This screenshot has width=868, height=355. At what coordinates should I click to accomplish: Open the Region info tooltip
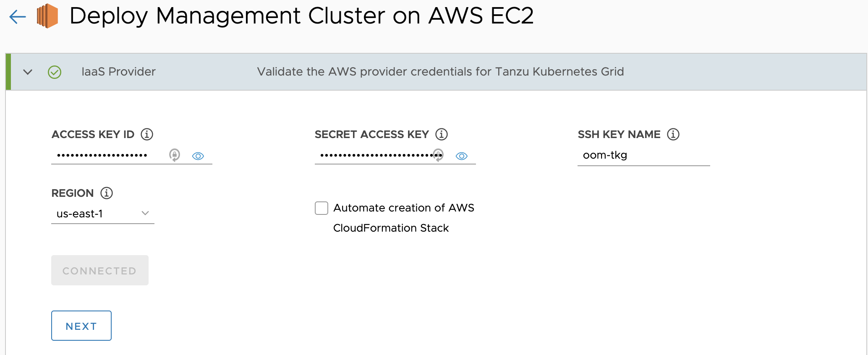[x=107, y=193]
